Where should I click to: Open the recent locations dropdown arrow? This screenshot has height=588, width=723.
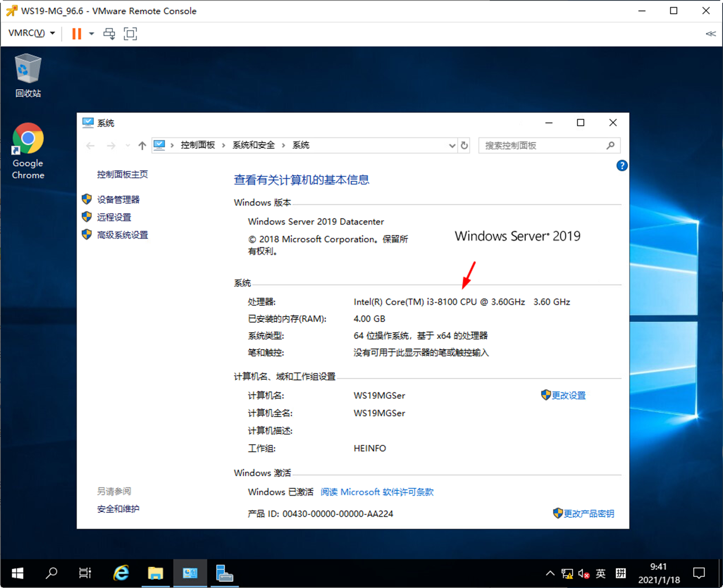pos(128,146)
